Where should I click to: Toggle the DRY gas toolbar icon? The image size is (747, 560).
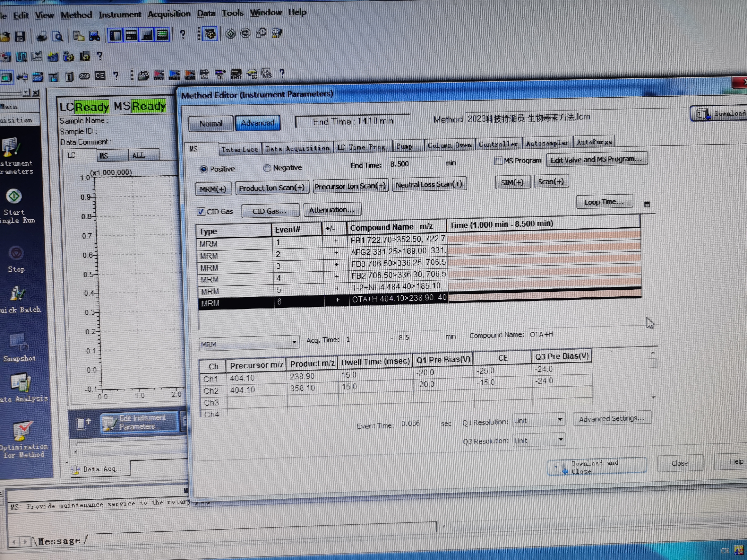click(x=159, y=75)
